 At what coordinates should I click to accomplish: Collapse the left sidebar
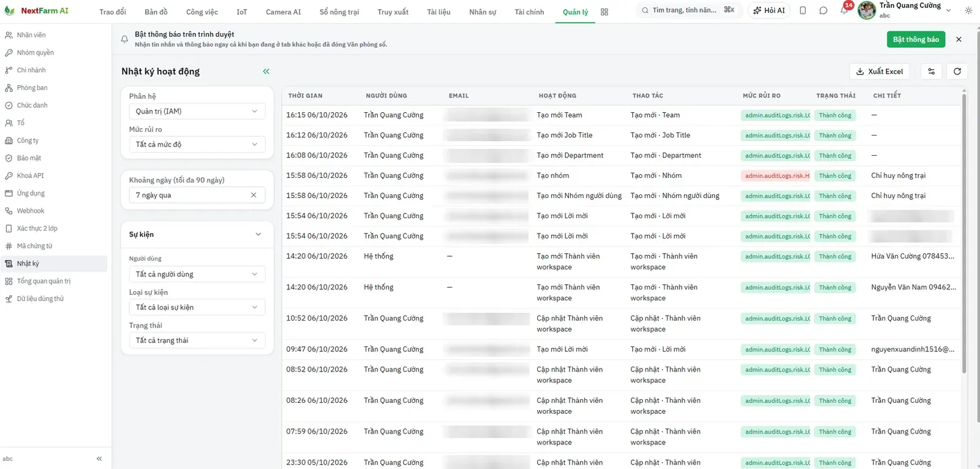click(x=99, y=459)
